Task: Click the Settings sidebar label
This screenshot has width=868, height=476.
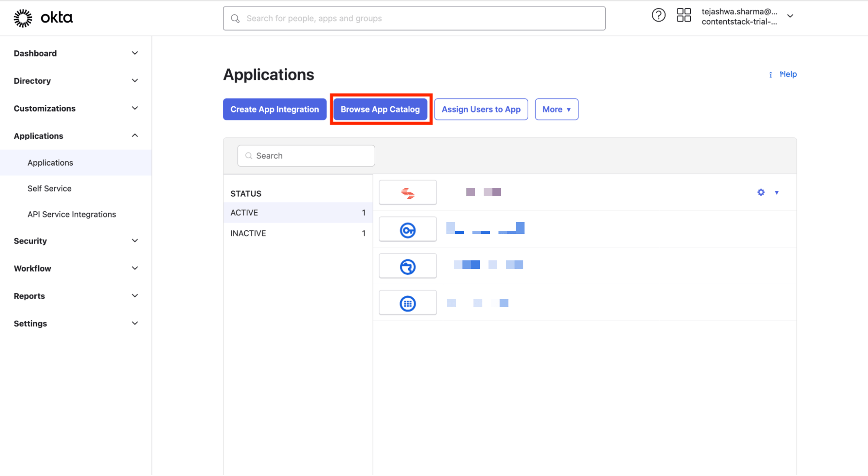Action: tap(30, 324)
